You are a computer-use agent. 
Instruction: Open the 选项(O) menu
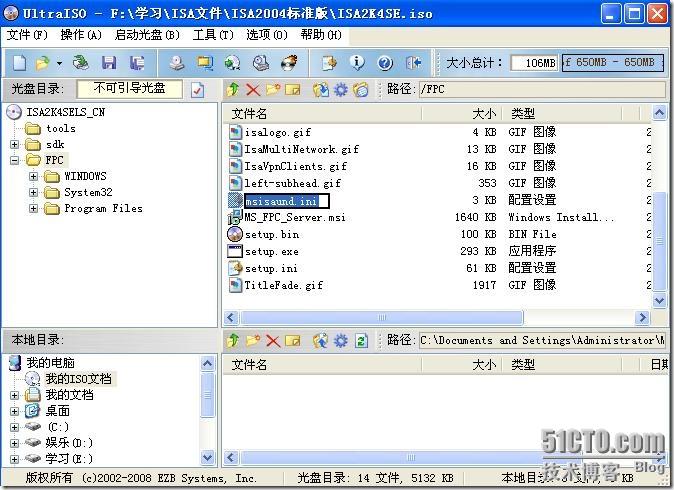point(267,35)
